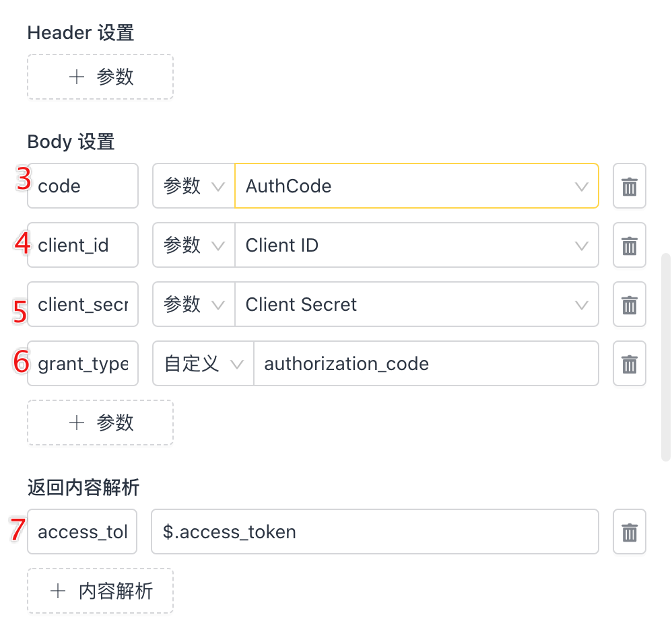Remove the client_secret parameter with trash icon
The width and height of the screenshot is (672, 619).
[629, 304]
